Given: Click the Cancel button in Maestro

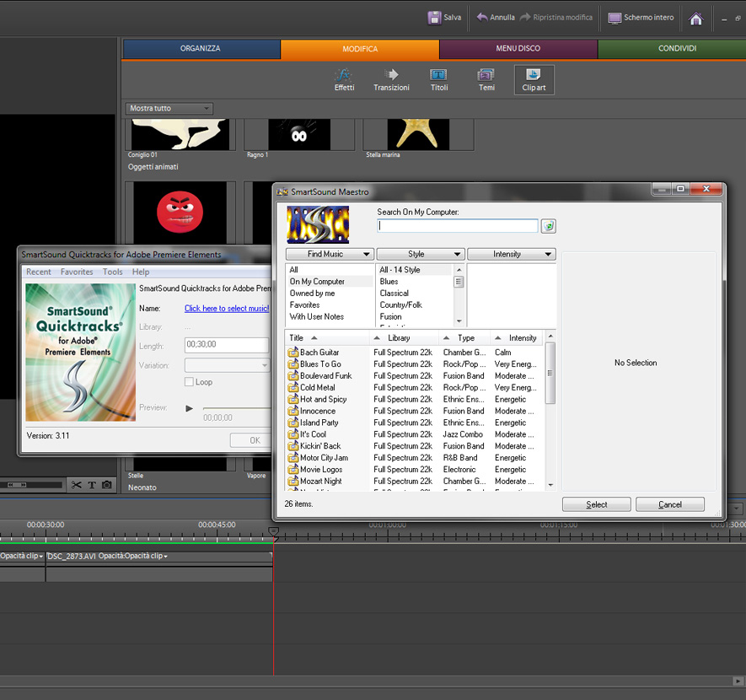Looking at the screenshot, I should (x=670, y=504).
